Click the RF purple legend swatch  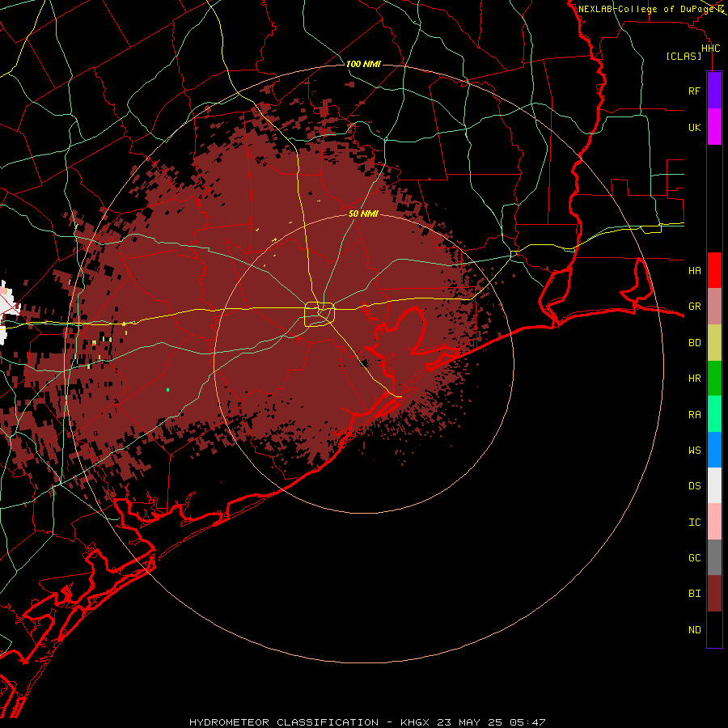point(714,91)
